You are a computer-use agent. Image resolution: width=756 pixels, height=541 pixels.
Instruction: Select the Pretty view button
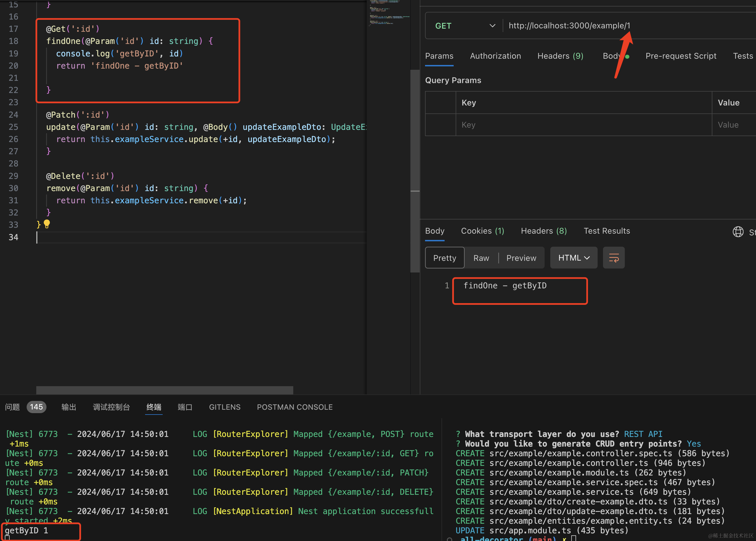click(x=444, y=258)
